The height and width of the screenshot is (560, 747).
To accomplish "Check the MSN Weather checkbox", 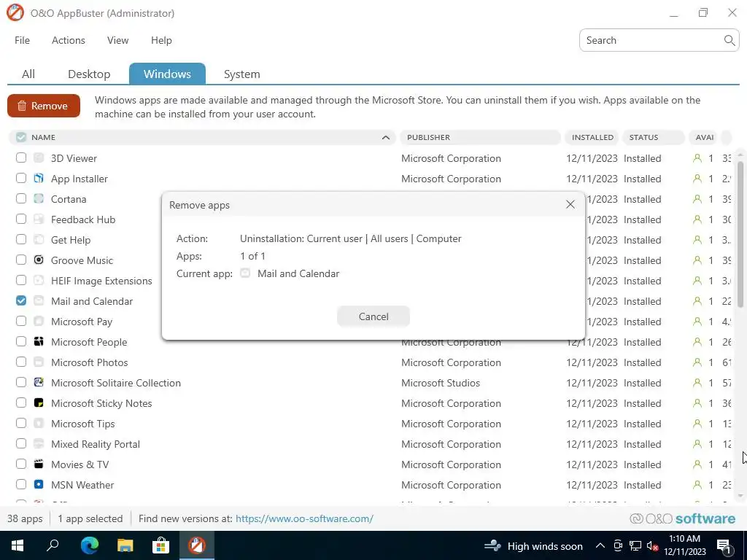I will (21, 484).
